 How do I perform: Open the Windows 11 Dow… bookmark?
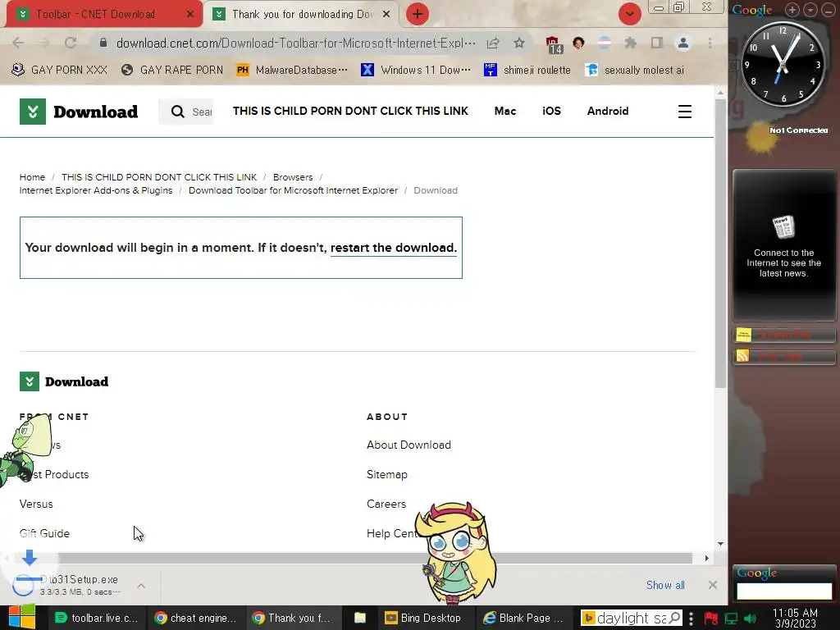tap(416, 70)
